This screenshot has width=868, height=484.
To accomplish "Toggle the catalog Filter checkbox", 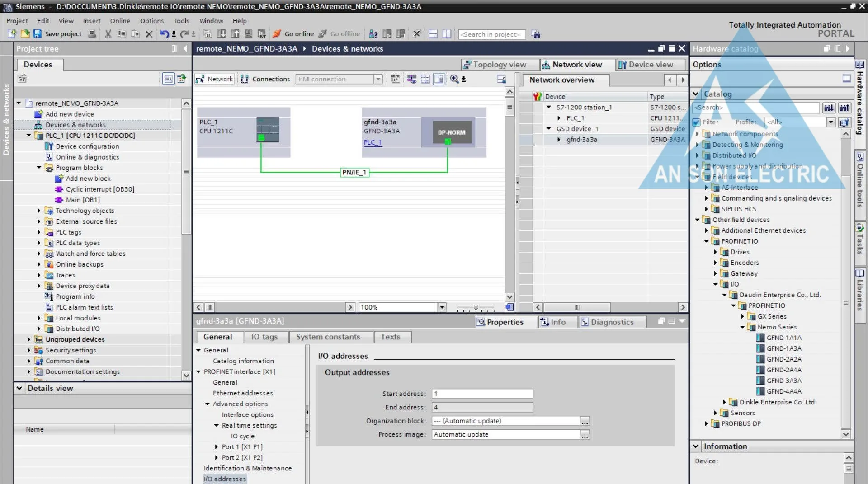I will click(697, 122).
